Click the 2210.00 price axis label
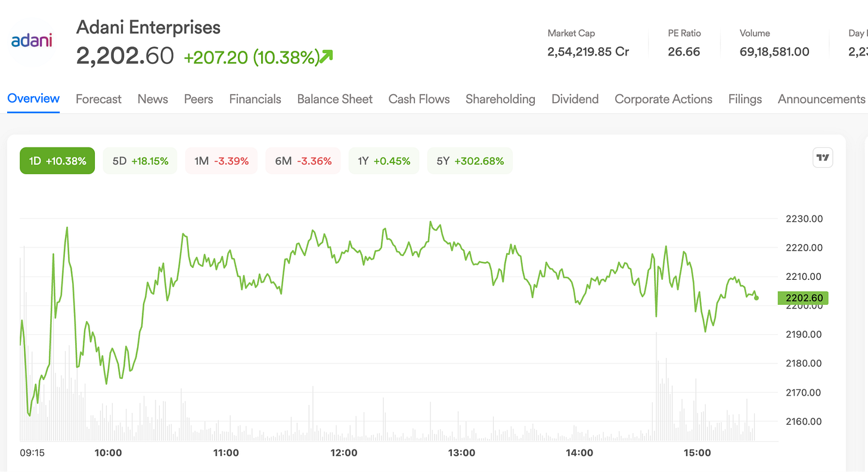 click(804, 277)
